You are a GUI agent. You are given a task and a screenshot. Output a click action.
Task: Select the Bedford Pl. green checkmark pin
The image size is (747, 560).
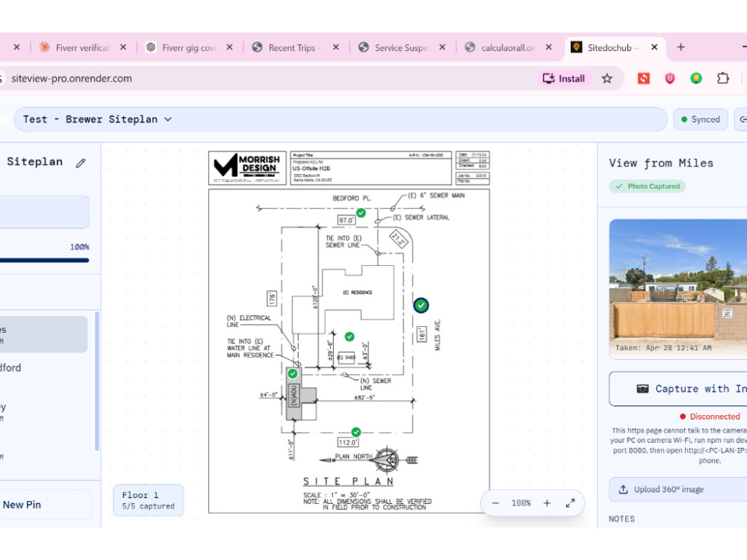pyautogui.click(x=361, y=213)
